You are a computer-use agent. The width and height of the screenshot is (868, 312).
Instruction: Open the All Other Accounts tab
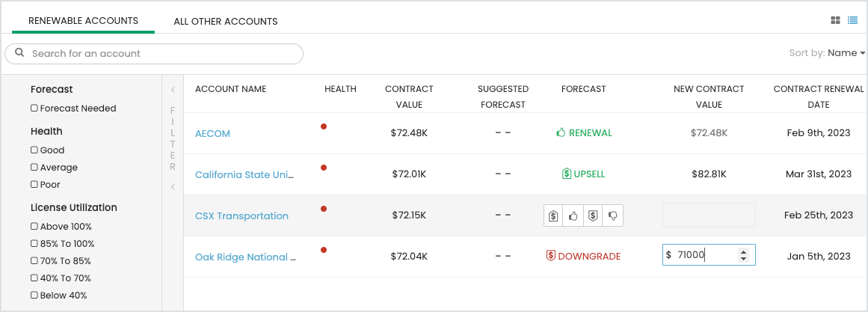click(225, 22)
